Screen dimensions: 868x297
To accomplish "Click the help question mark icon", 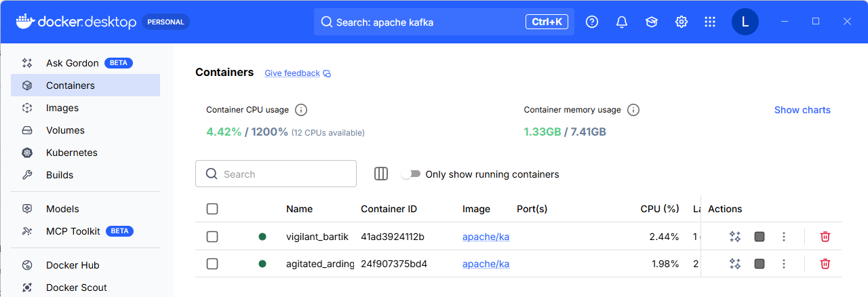I will click(x=592, y=22).
